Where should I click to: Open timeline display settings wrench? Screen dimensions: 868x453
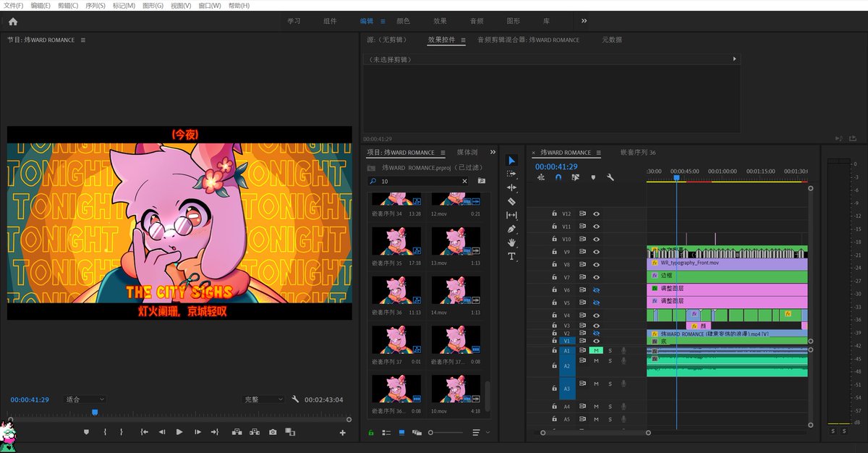610,177
